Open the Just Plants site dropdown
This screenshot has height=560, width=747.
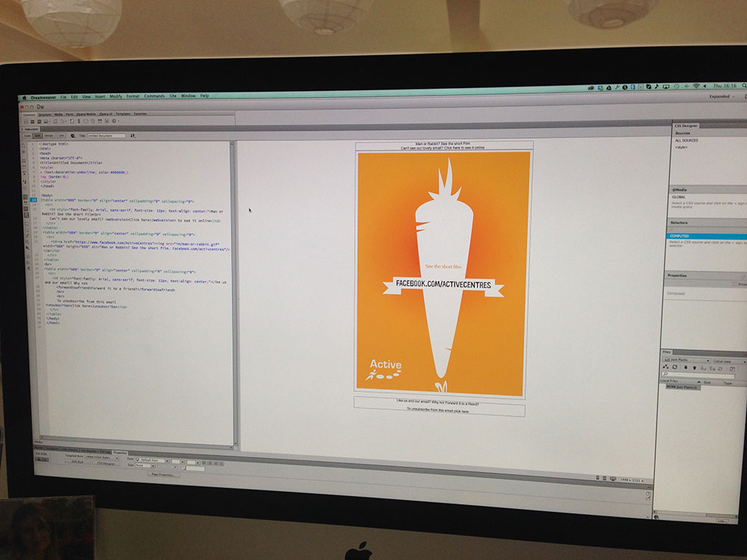point(686,360)
